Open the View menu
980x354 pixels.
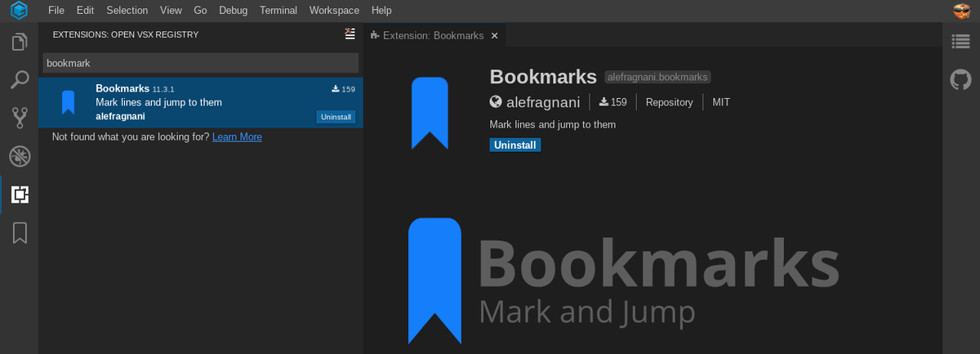(171, 11)
